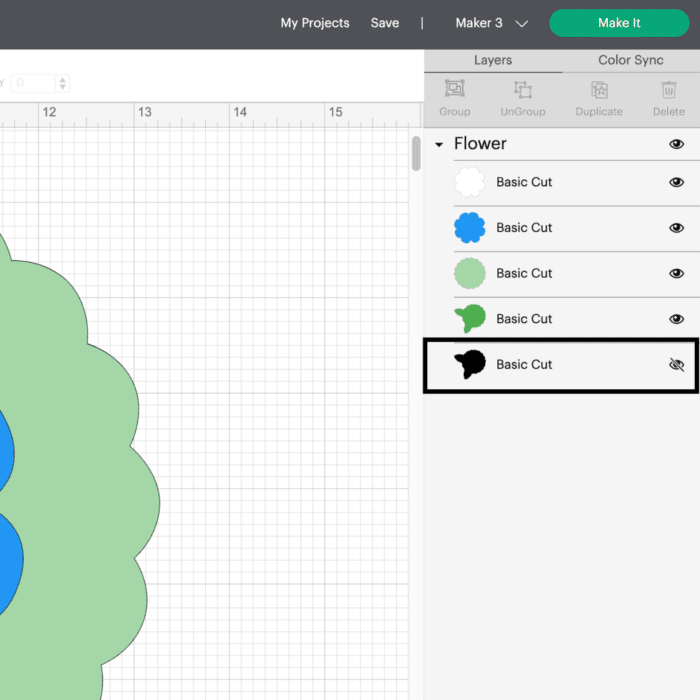Click the Delete trash can icon
The height and width of the screenshot is (700, 700).
(669, 90)
